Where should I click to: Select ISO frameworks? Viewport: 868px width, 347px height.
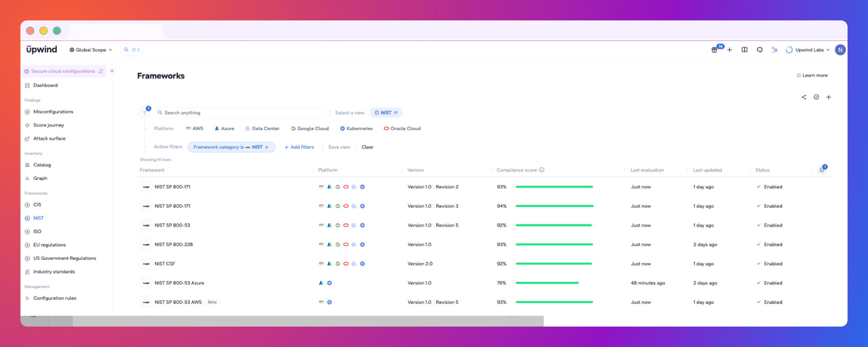coord(37,232)
